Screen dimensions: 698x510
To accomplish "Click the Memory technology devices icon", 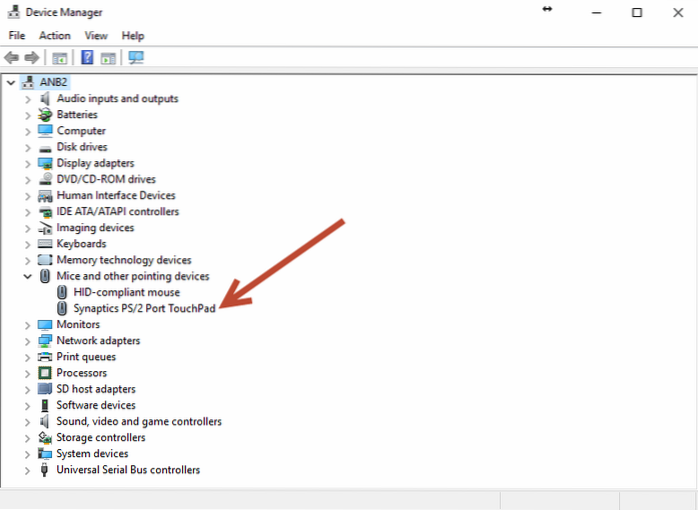I will (x=45, y=260).
